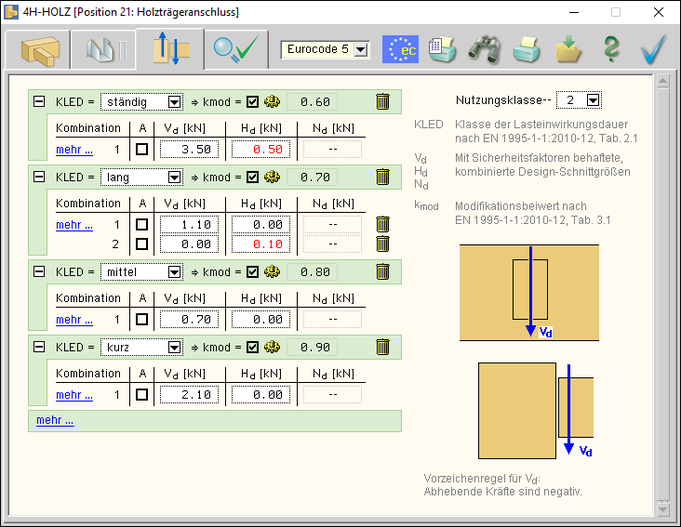Open help with the question mark icon
Image resolution: width=681 pixels, height=527 pixels.
coord(611,49)
